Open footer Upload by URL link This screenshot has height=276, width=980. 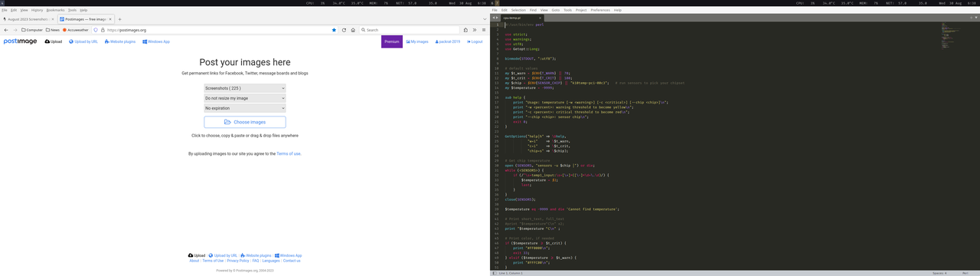(x=223, y=255)
